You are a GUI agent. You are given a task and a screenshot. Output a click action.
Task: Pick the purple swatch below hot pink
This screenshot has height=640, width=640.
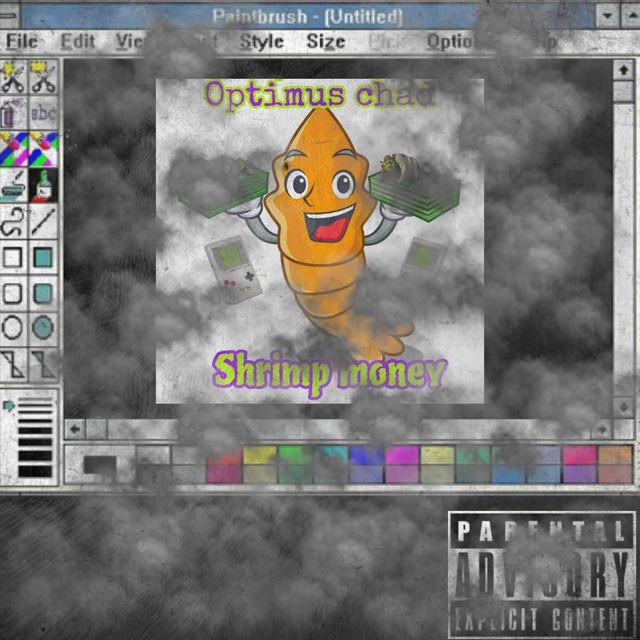point(580,474)
